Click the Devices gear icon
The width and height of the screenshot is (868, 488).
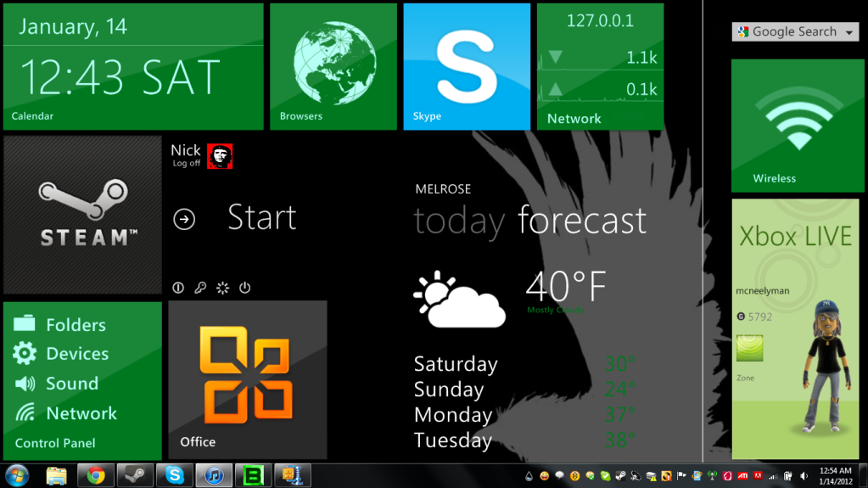tap(25, 353)
